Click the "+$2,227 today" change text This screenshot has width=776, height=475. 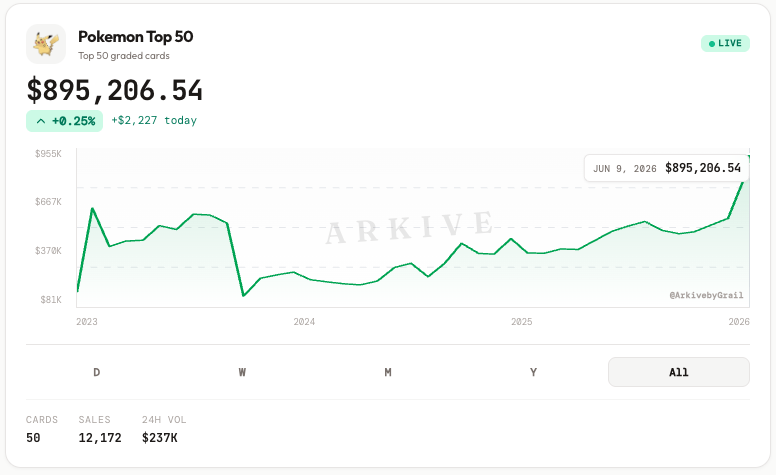click(x=154, y=121)
